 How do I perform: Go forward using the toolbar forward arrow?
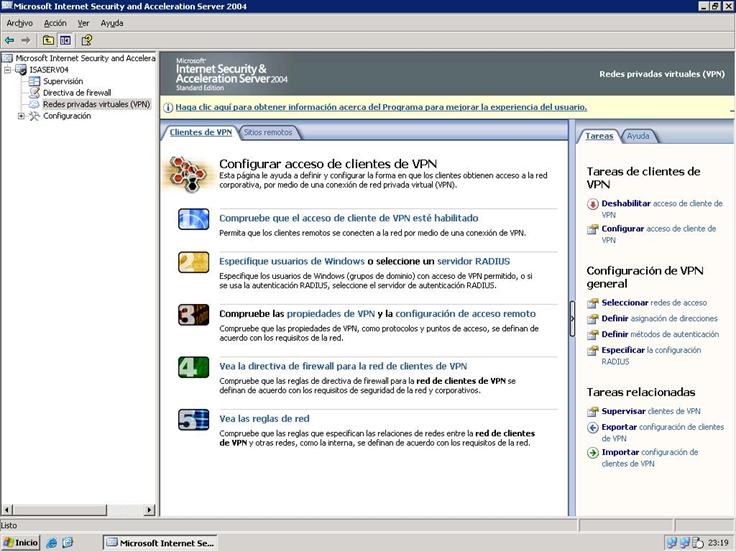[26, 40]
